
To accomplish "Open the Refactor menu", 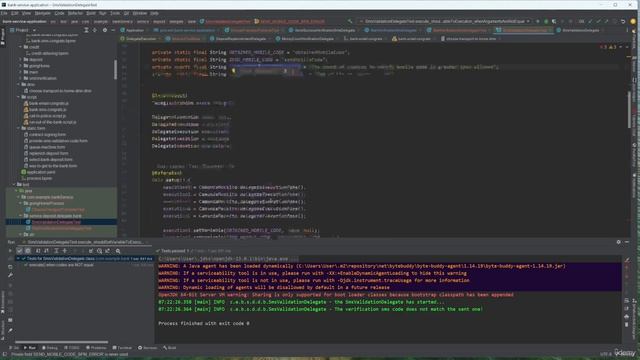I will [x=75, y=13].
